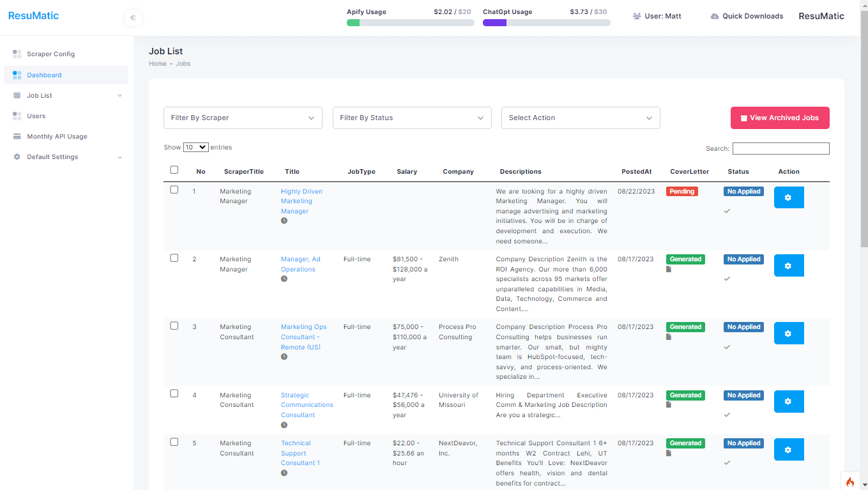Open gear action for Highly Driven Marketing Manager

point(789,197)
